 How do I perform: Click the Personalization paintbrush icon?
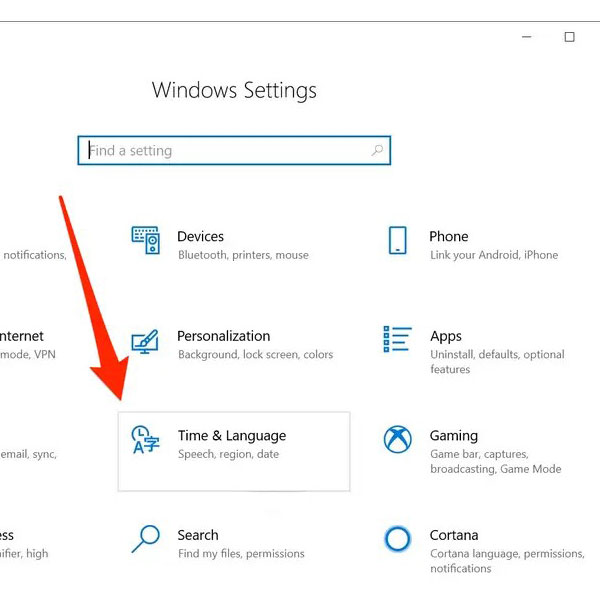click(145, 341)
